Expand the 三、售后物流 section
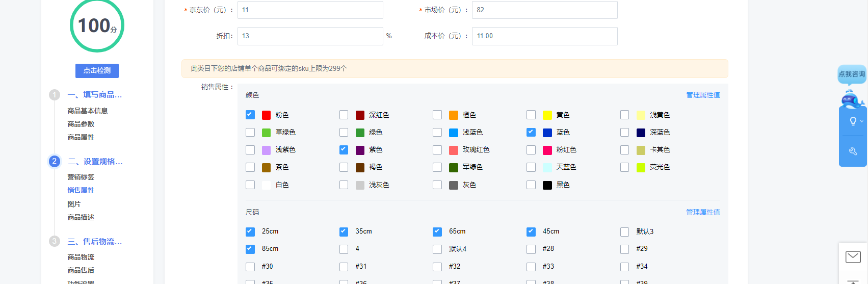868x284 pixels. click(95, 241)
